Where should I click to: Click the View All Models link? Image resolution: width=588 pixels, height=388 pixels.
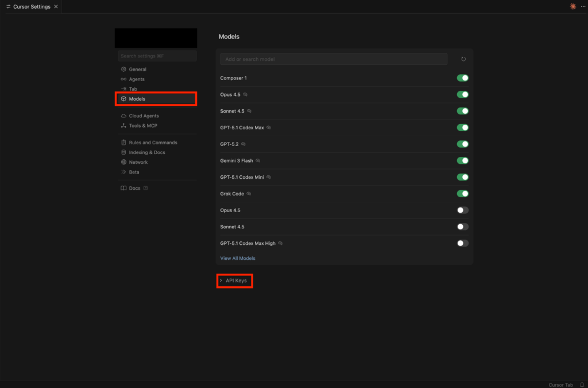click(238, 258)
